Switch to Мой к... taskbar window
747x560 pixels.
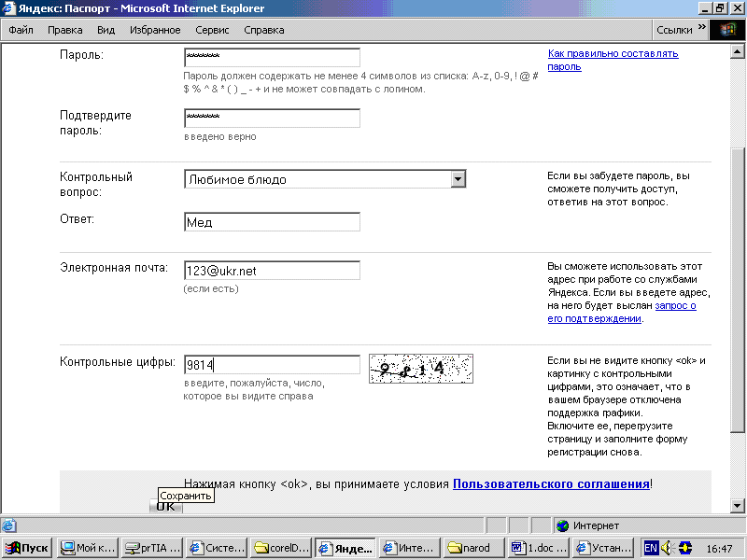(x=87, y=548)
